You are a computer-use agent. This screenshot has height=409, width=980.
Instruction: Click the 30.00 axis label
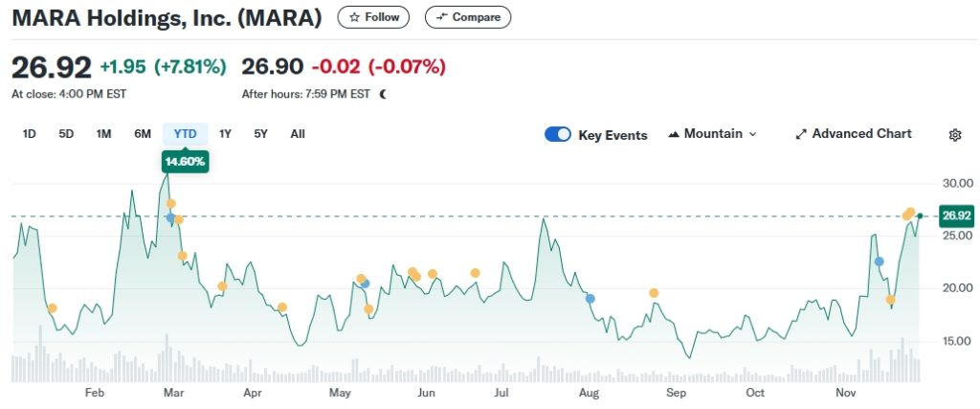(957, 183)
